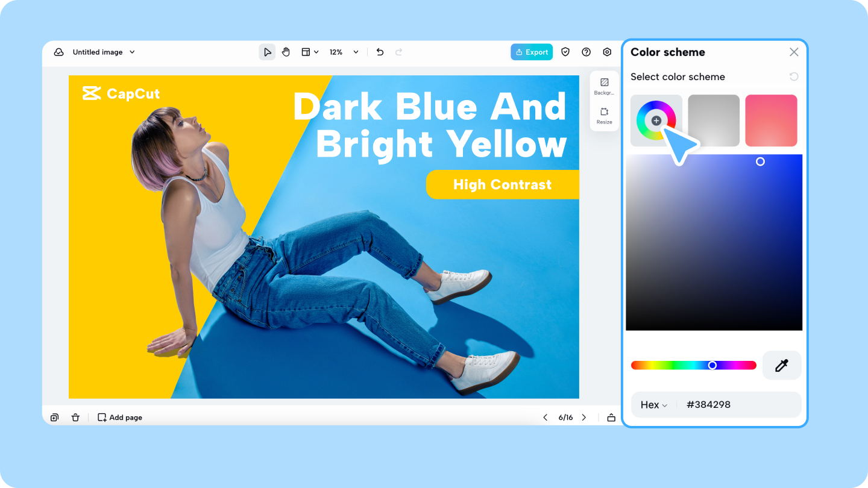Select the pink color scheme swatch
Screen dimensions: 868x488
coord(771,120)
